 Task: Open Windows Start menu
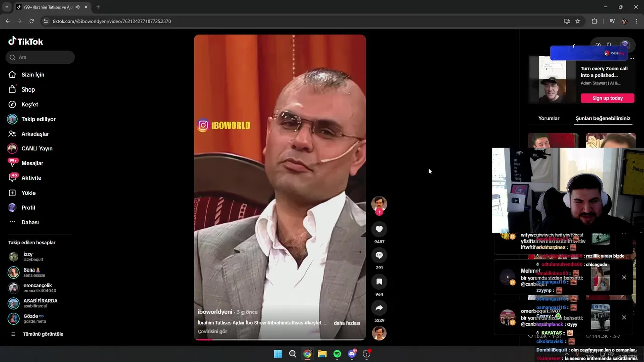pyautogui.click(x=278, y=354)
